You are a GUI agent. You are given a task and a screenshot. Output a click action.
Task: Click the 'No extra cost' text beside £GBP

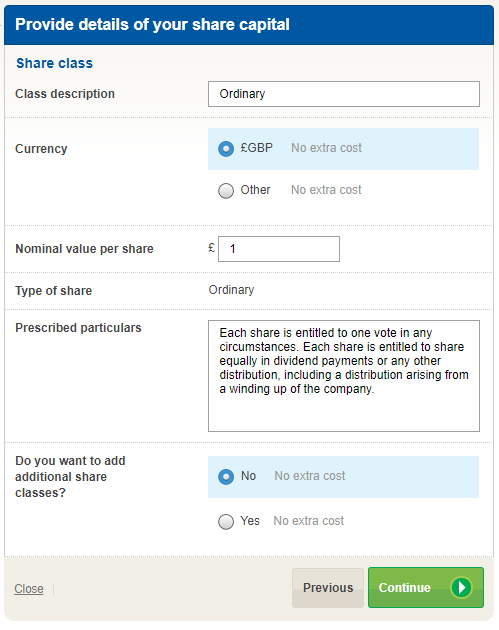[x=326, y=148]
